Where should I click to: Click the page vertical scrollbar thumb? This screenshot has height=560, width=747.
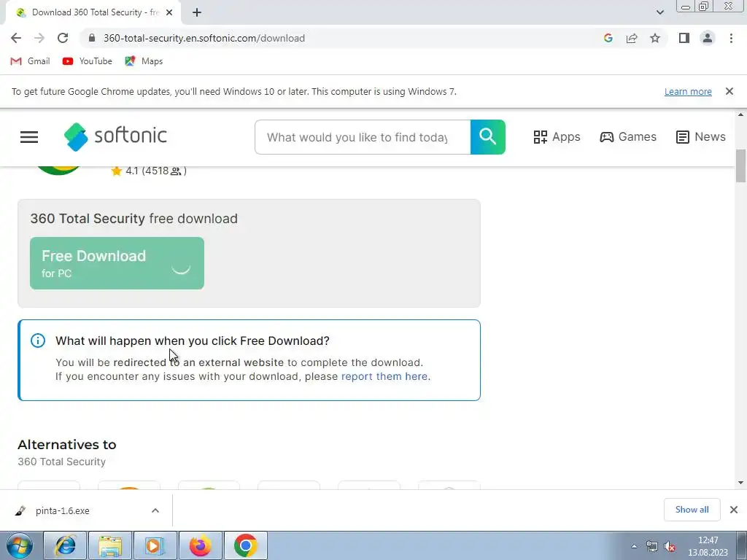[x=740, y=166]
